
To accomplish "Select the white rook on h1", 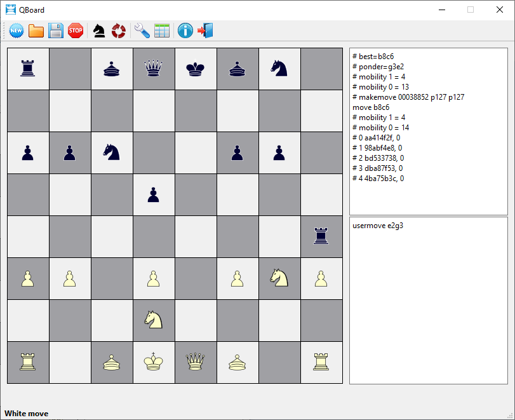I will click(x=321, y=362).
